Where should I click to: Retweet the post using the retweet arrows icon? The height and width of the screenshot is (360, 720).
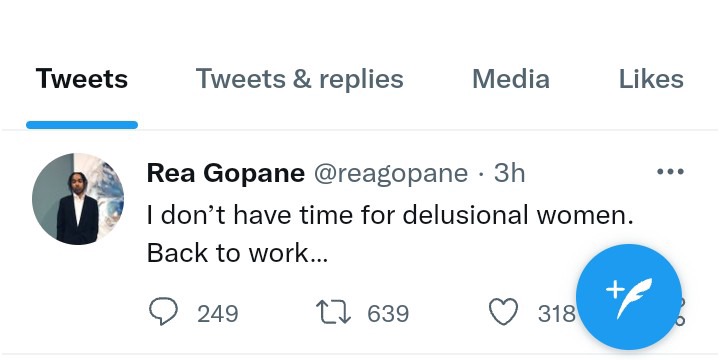(334, 312)
